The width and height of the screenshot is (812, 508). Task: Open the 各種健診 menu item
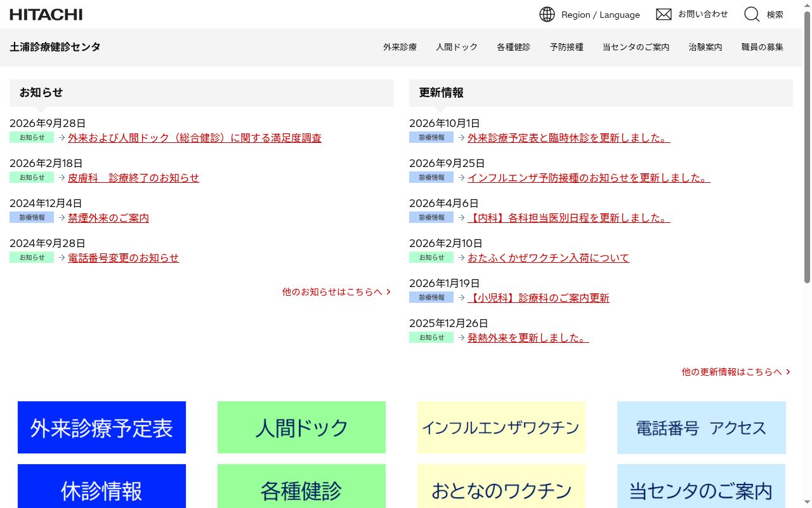[513, 47]
